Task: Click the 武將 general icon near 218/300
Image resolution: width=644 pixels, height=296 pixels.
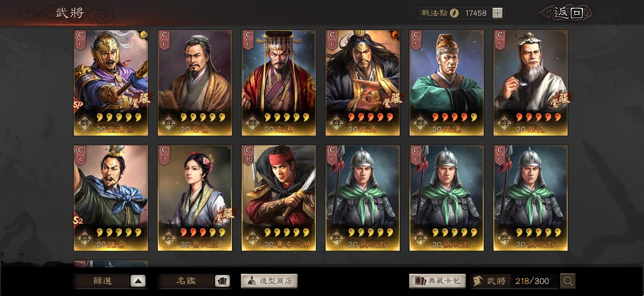Action: coord(478,281)
